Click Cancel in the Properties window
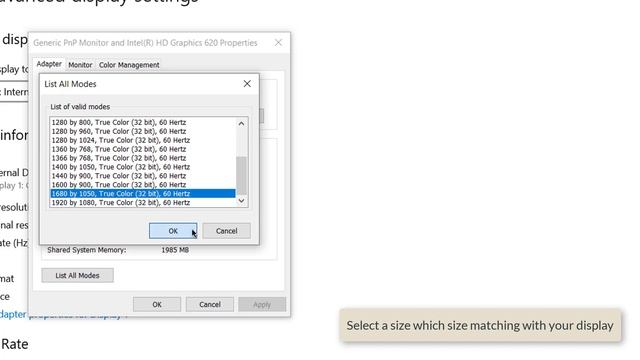The height and width of the screenshot is (360, 640). [210, 304]
